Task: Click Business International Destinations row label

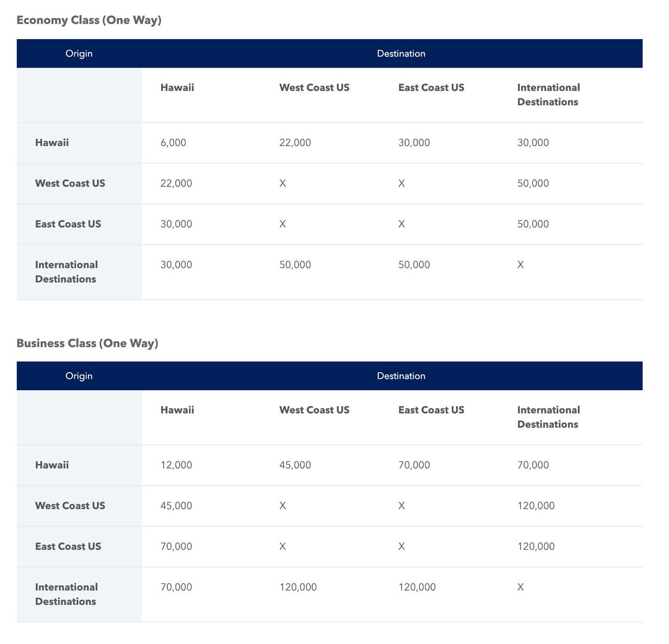Action: [x=66, y=594]
